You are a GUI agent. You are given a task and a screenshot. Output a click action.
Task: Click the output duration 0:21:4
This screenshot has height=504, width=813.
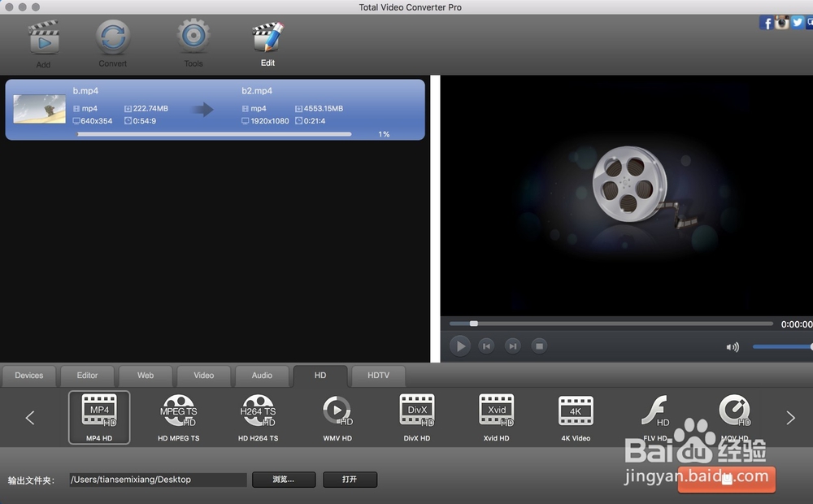[x=315, y=121]
